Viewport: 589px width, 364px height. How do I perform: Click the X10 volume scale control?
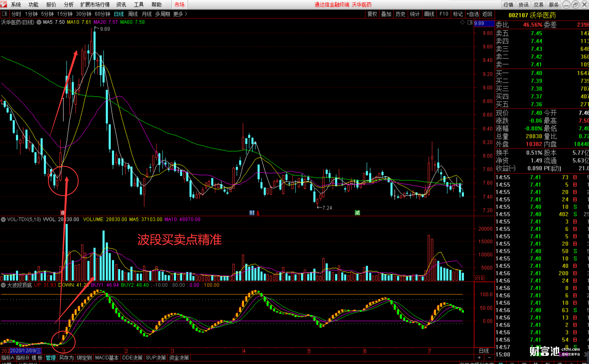click(479, 278)
